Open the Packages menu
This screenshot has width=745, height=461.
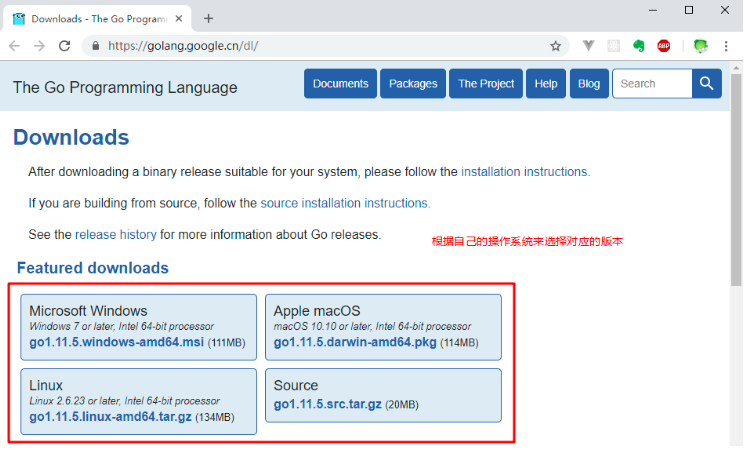click(x=413, y=84)
